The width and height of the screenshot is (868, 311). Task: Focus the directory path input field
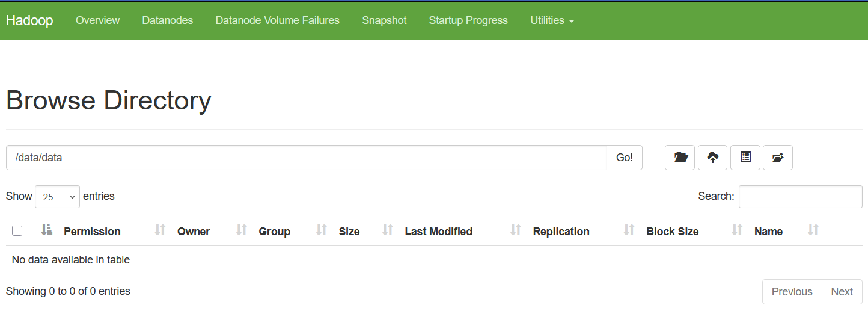point(306,158)
